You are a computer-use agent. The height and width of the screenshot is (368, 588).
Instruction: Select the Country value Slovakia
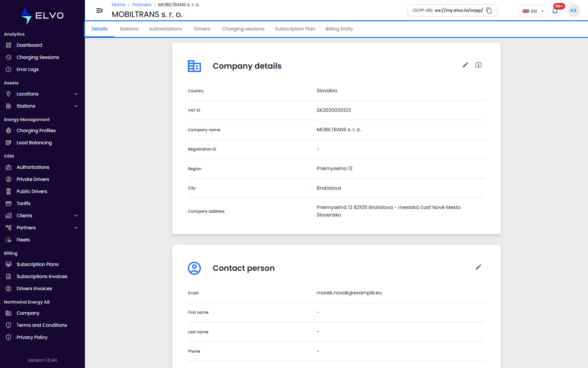(x=327, y=91)
